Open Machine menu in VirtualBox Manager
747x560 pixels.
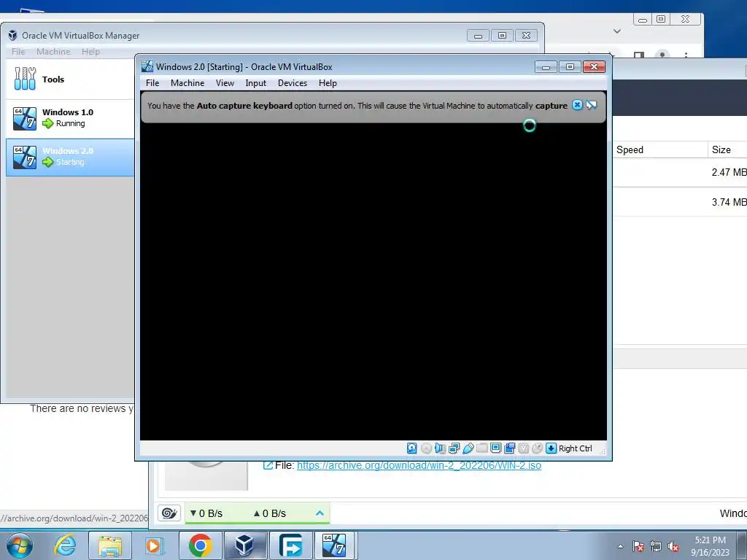coord(53,52)
